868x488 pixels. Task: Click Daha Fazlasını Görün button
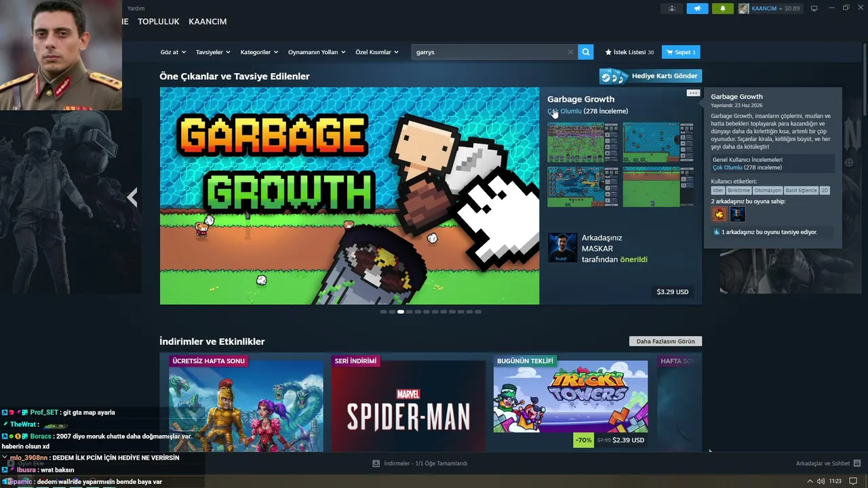pyautogui.click(x=665, y=342)
